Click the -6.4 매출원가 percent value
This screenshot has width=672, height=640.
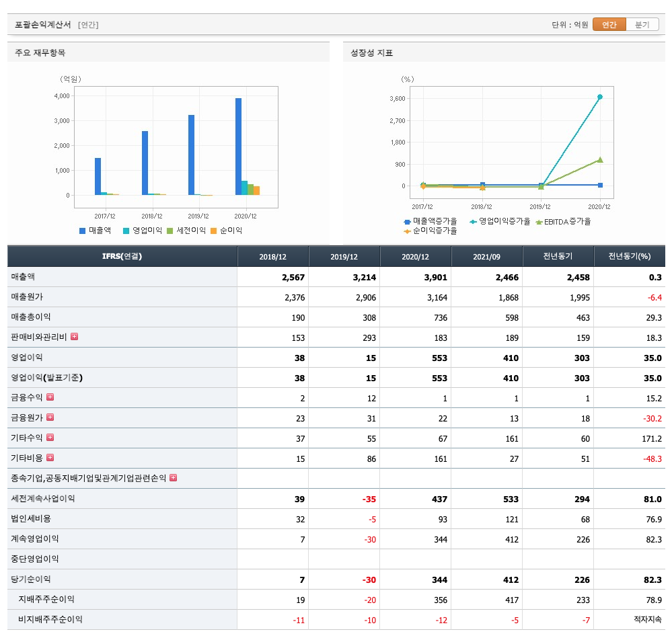(x=655, y=297)
